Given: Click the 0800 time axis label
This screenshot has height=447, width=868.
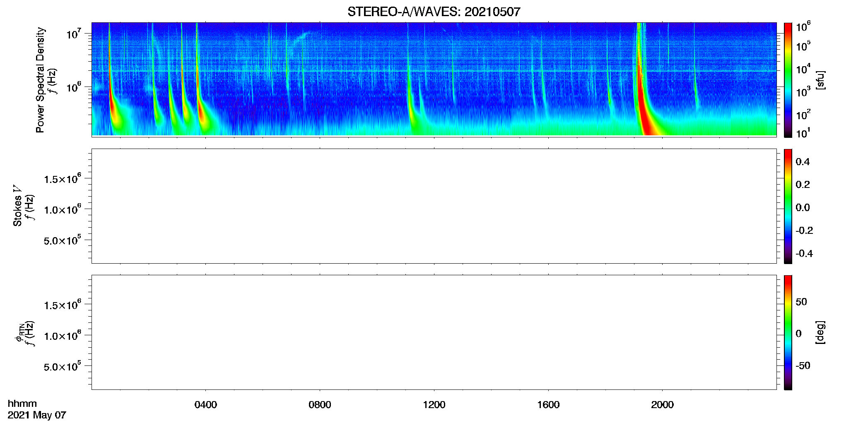Looking at the screenshot, I should (x=320, y=405).
